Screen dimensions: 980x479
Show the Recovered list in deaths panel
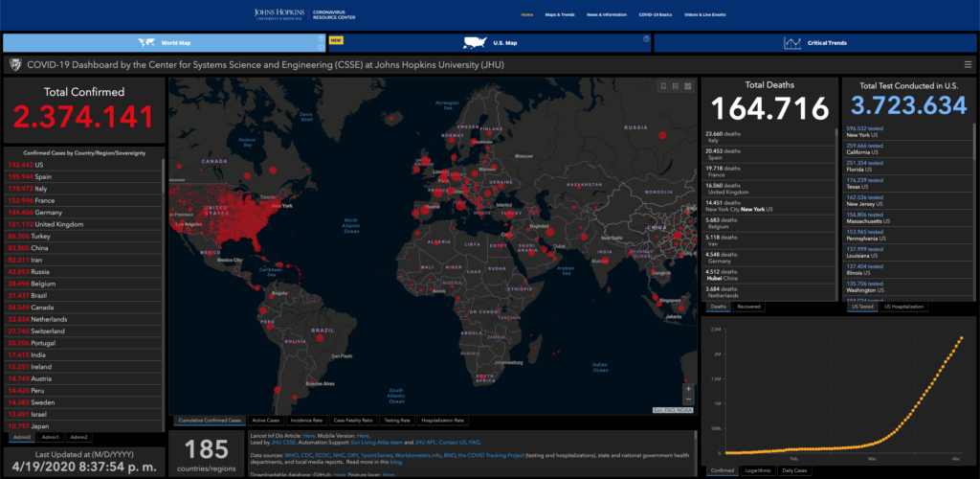[749, 307]
